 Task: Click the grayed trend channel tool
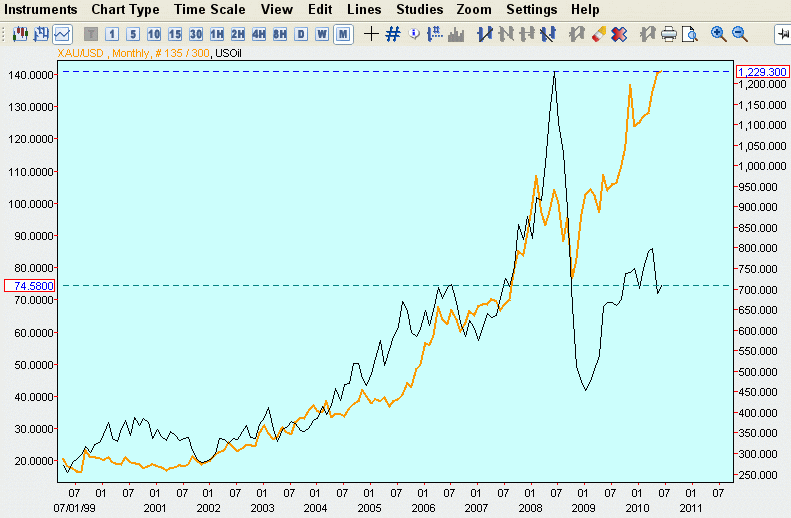pyautogui.click(x=506, y=34)
